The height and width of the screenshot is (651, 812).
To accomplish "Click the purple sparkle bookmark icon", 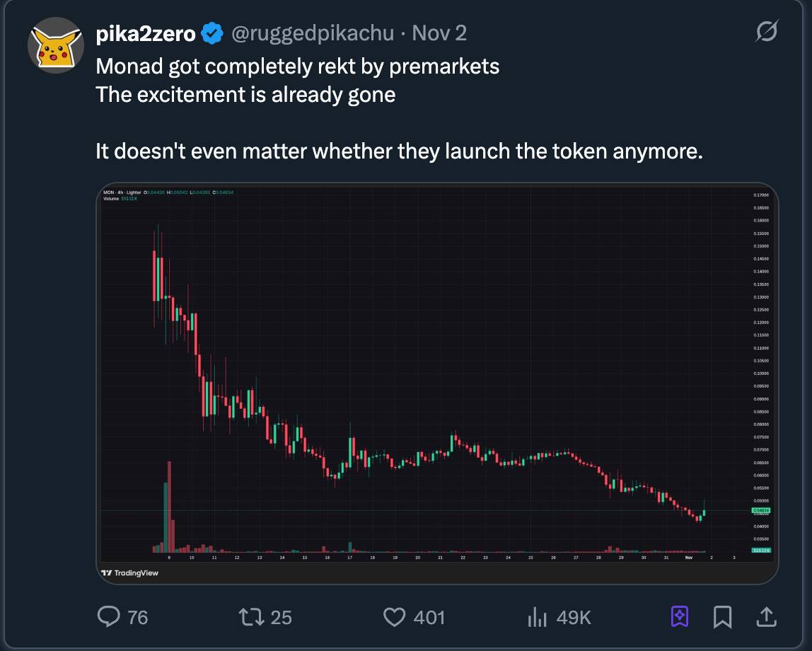I will click(x=679, y=617).
